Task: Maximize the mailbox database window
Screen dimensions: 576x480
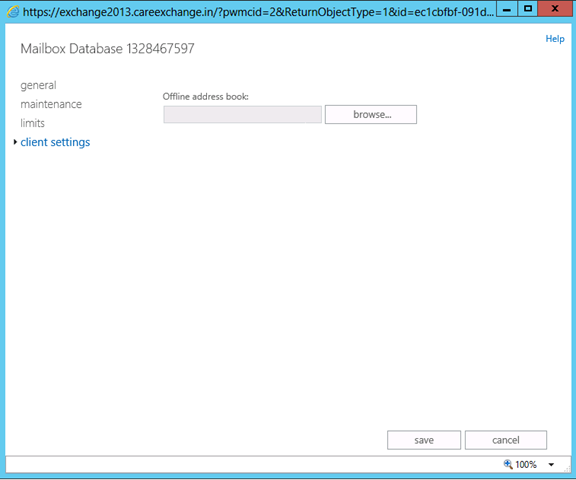Action: click(x=528, y=9)
